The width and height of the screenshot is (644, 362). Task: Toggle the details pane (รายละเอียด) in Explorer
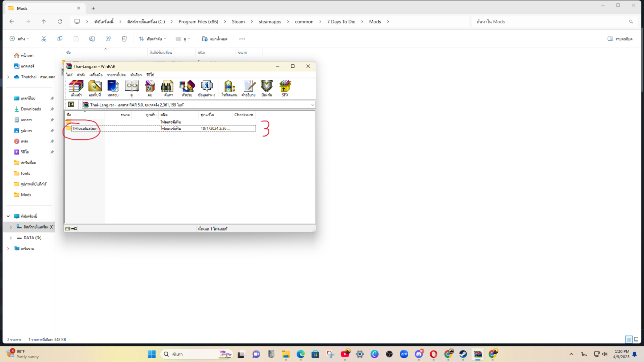coord(620,39)
